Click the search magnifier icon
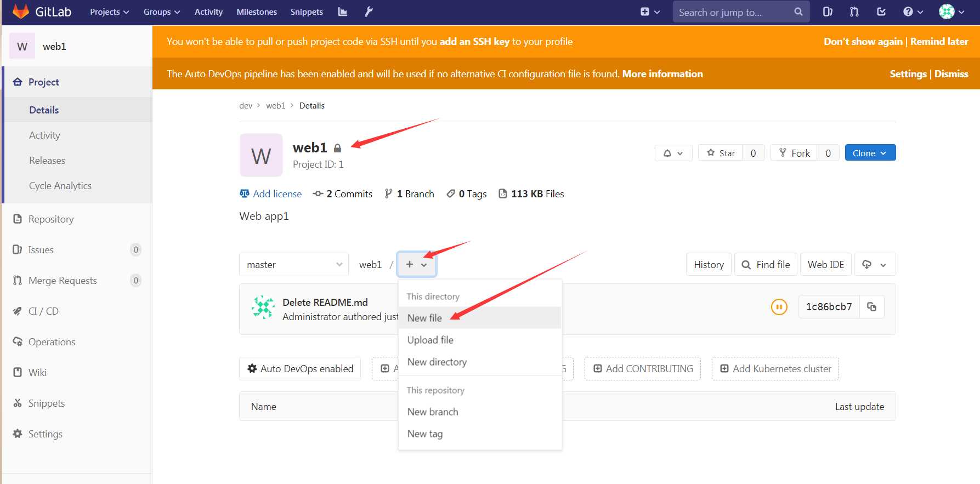 point(798,12)
